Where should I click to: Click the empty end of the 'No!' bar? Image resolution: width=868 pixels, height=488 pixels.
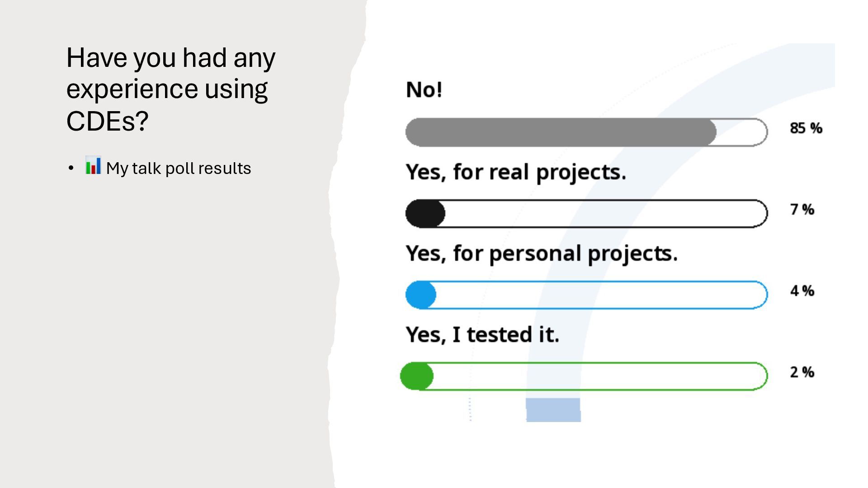742,132
